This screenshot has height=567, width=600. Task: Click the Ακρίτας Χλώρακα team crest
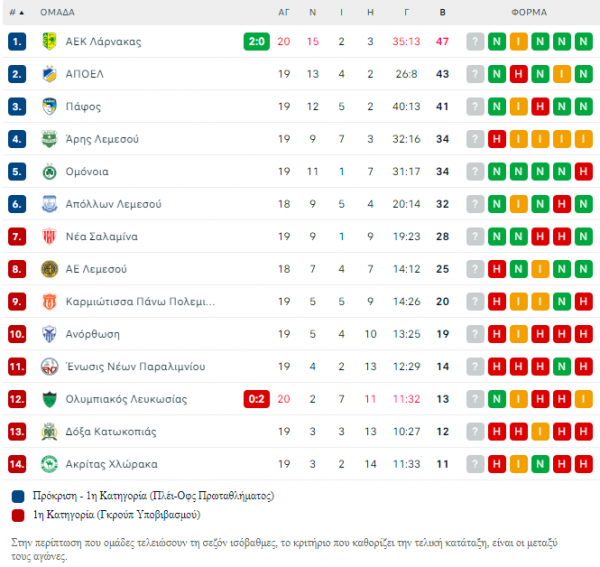coord(49,464)
